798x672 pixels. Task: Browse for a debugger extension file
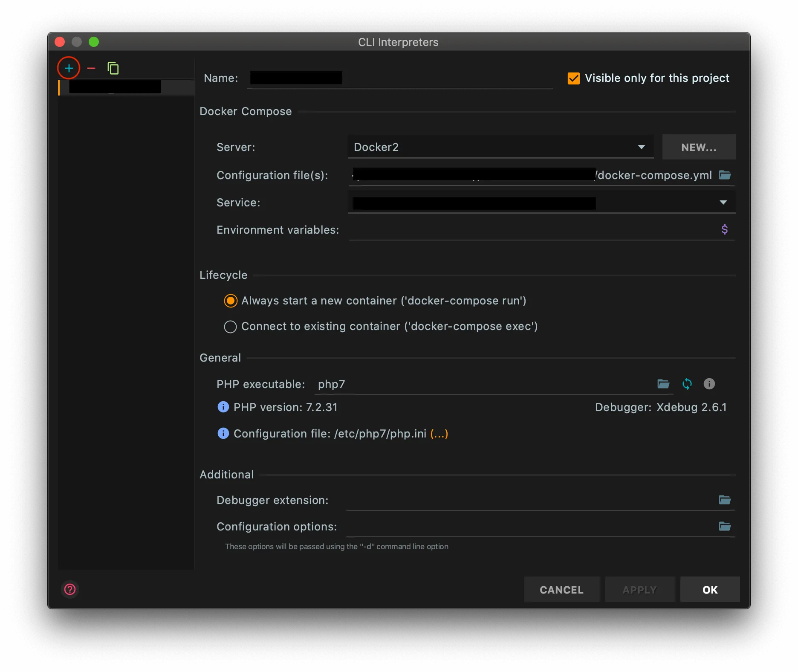point(725,500)
